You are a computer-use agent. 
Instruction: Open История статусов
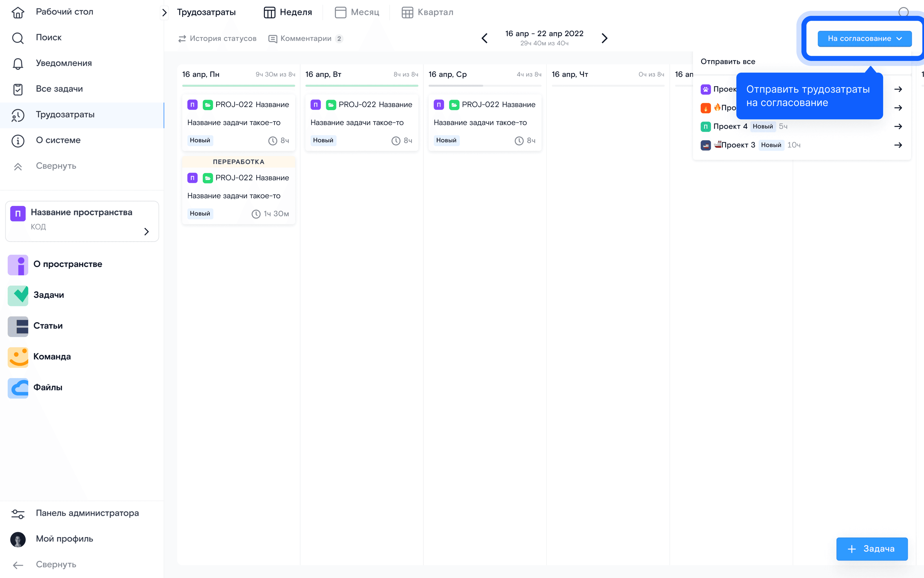coord(217,39)
